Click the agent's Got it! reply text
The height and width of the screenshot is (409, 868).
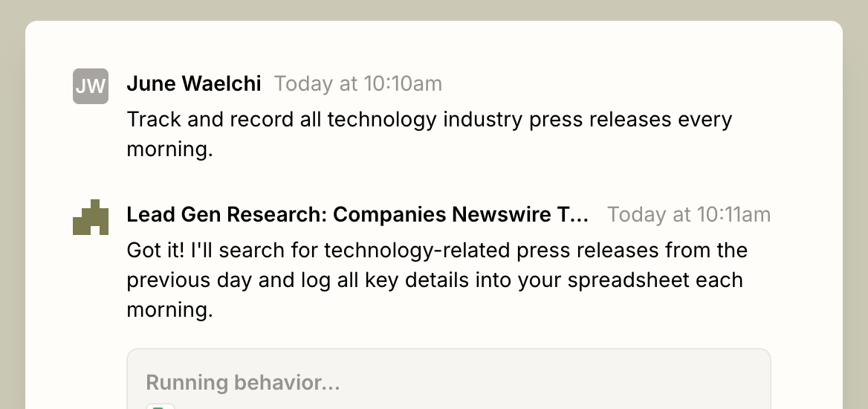click(x=437, y=280)
